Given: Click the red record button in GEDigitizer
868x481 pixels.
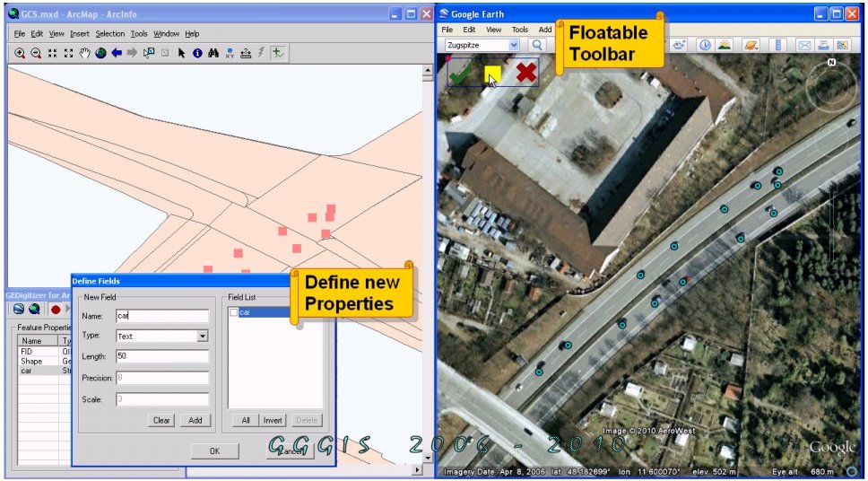Looking at the screenshot, I should (x=56, y=309).
